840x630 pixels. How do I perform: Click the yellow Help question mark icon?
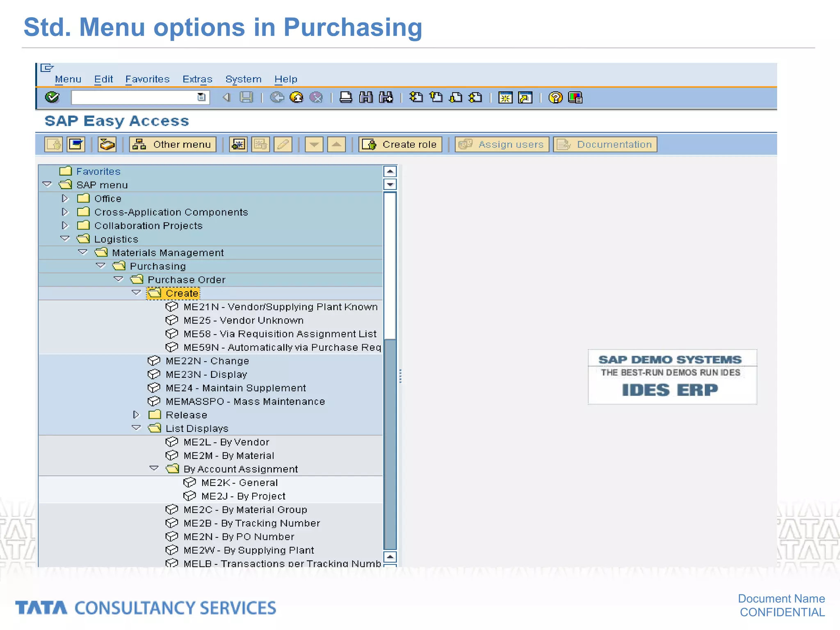[555, 98]
